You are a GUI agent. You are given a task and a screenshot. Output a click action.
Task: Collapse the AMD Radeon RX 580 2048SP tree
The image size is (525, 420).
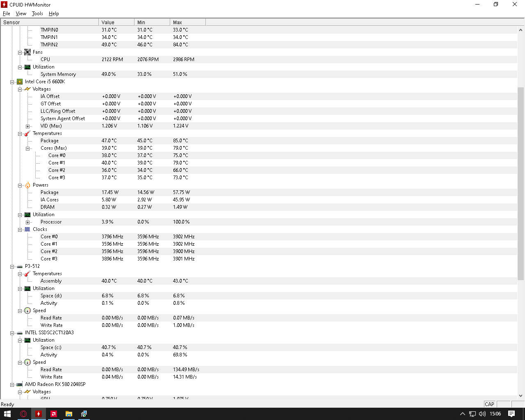coord(12,385)
